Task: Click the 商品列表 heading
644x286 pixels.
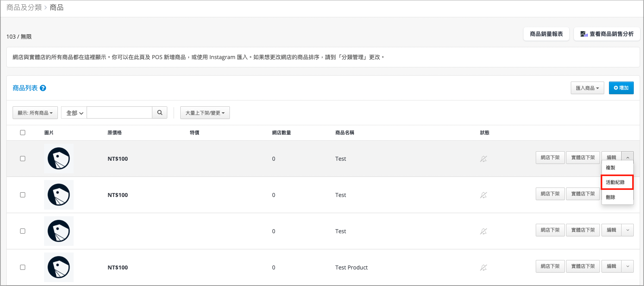Action: 25,88
